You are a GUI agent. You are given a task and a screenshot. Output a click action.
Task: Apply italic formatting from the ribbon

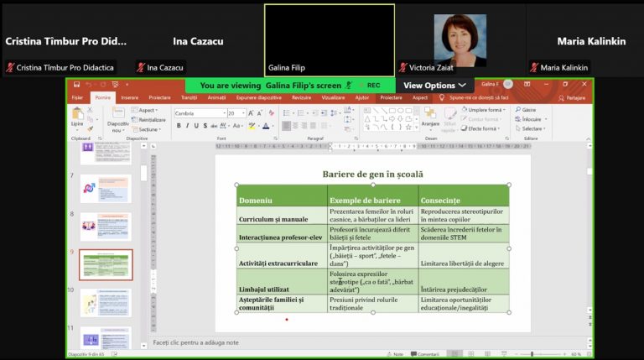click(186, 126)
